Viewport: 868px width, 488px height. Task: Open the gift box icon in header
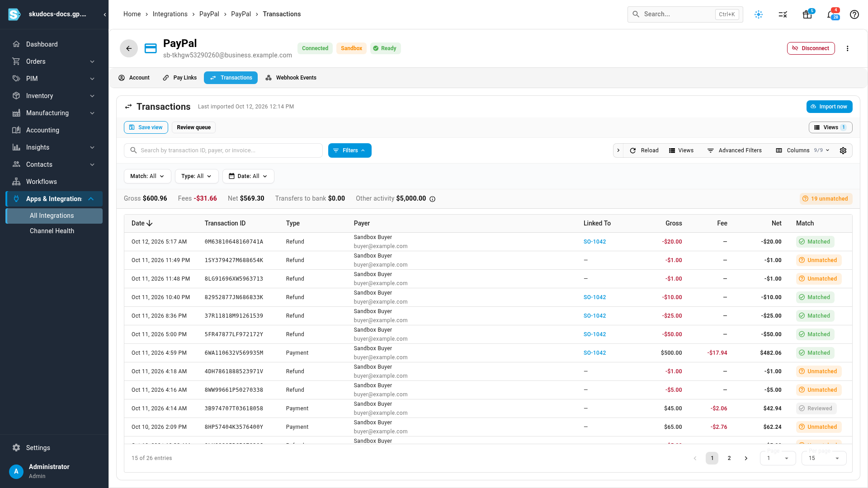coord(807,14)
